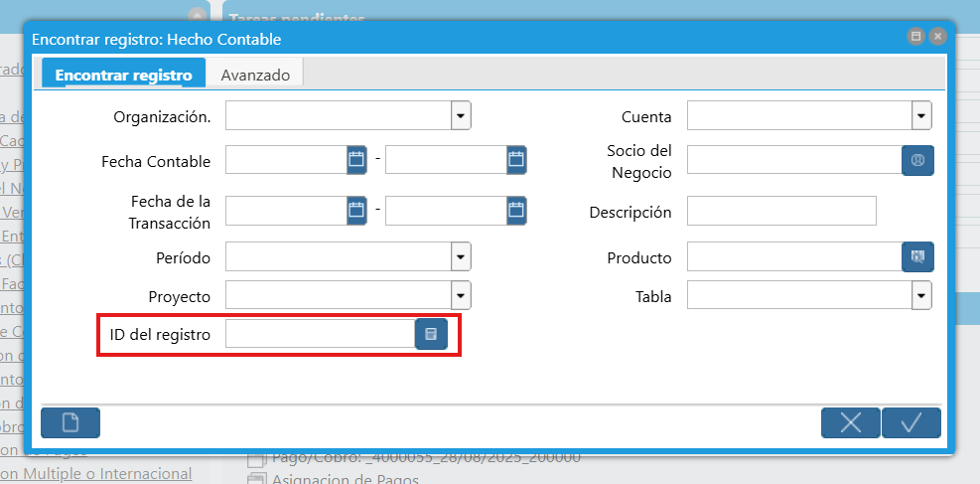Open calculator for ID del registro
This screenshot has width=980, height=484.
431,334
